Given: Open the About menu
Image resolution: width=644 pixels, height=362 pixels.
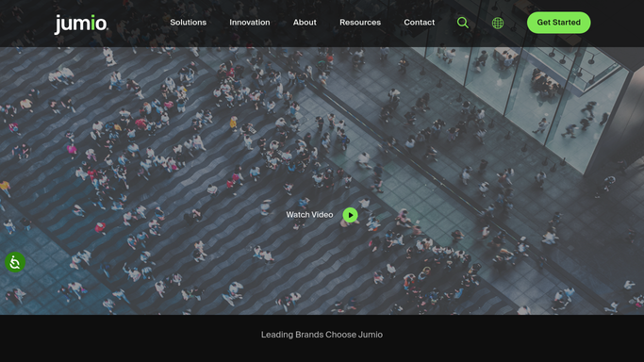Looking at the screenshot, I should click(305, 23).
